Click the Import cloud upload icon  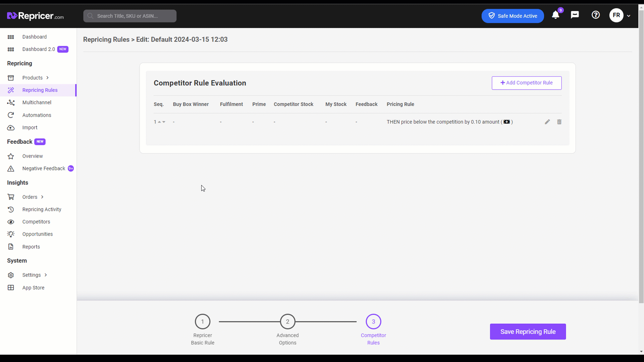[x=11, y=128]
